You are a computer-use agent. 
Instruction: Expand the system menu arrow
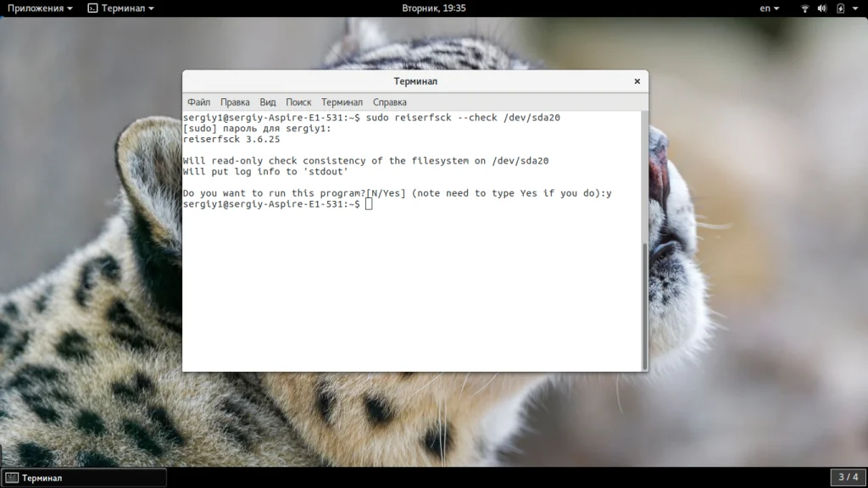tap(855, 8)
